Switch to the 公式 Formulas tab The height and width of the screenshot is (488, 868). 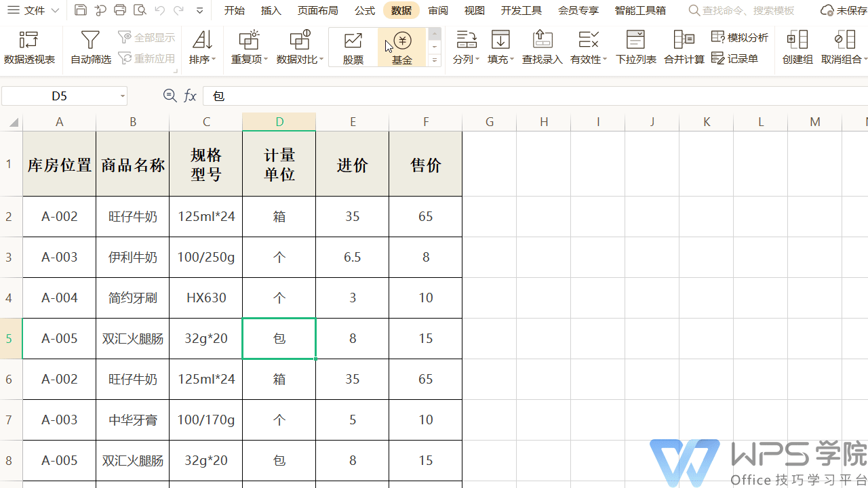(x=365, y=10)
